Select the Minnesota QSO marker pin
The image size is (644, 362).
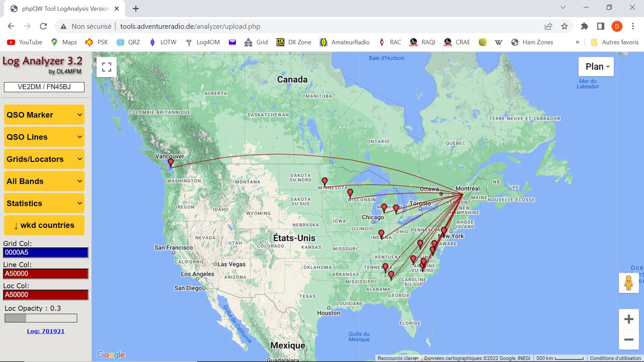point(324,182)
